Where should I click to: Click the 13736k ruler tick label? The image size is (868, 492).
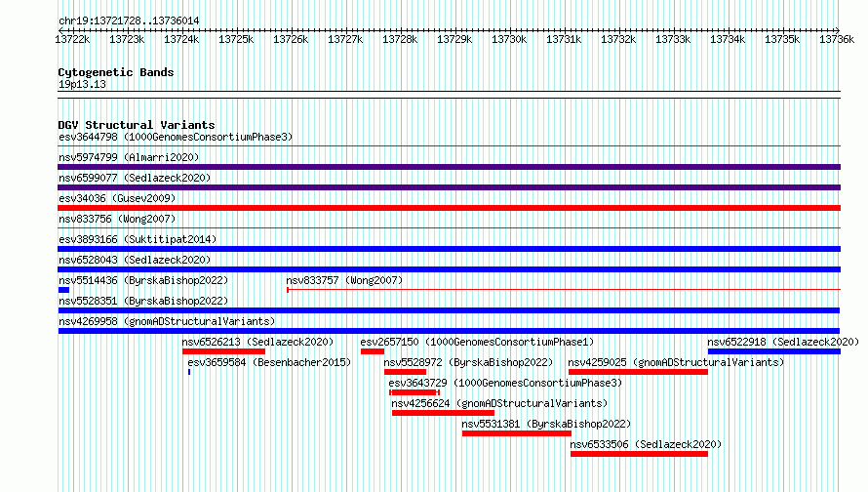(837, 39)
